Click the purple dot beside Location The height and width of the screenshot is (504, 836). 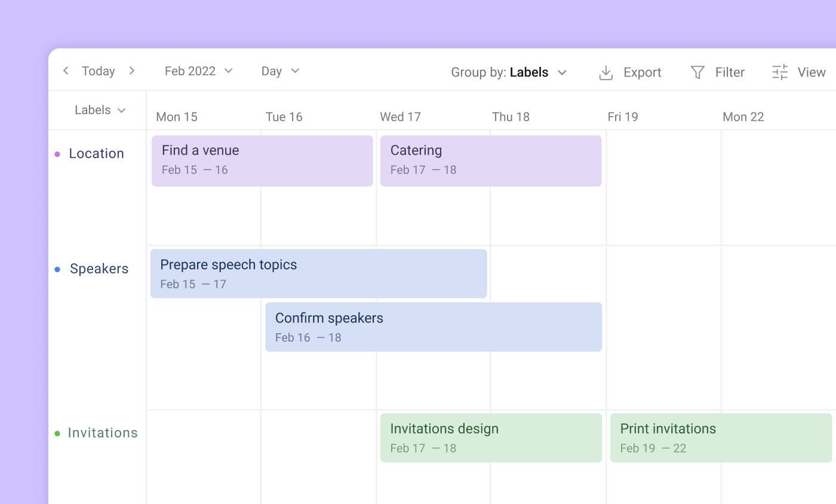[57, 153]
